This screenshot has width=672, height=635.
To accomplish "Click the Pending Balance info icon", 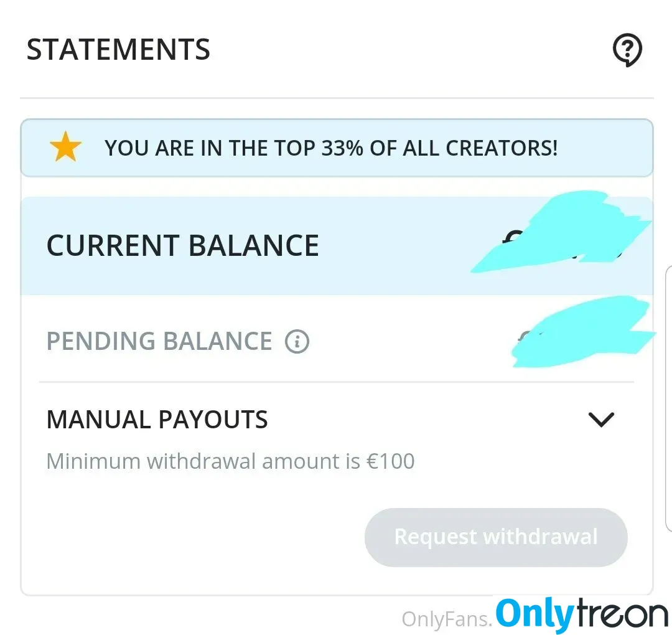I will (x=297, y=341).
